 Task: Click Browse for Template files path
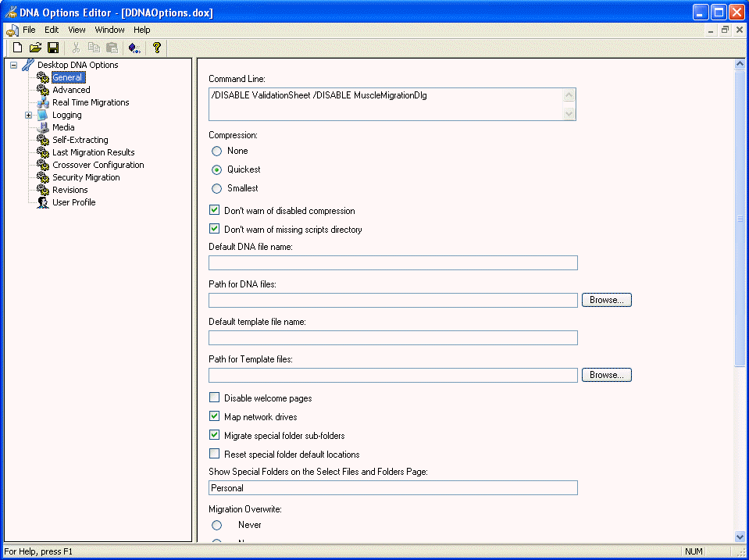607,375
